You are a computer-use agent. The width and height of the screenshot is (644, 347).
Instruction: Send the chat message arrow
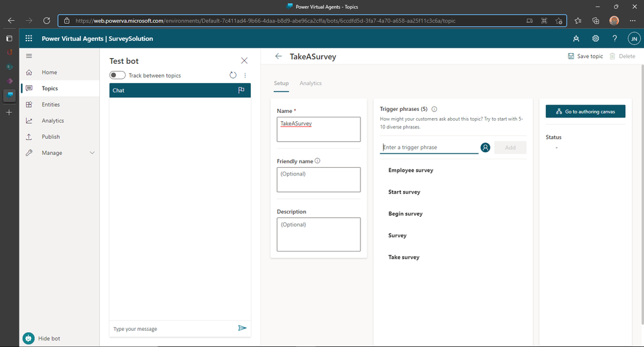(242, 328)
